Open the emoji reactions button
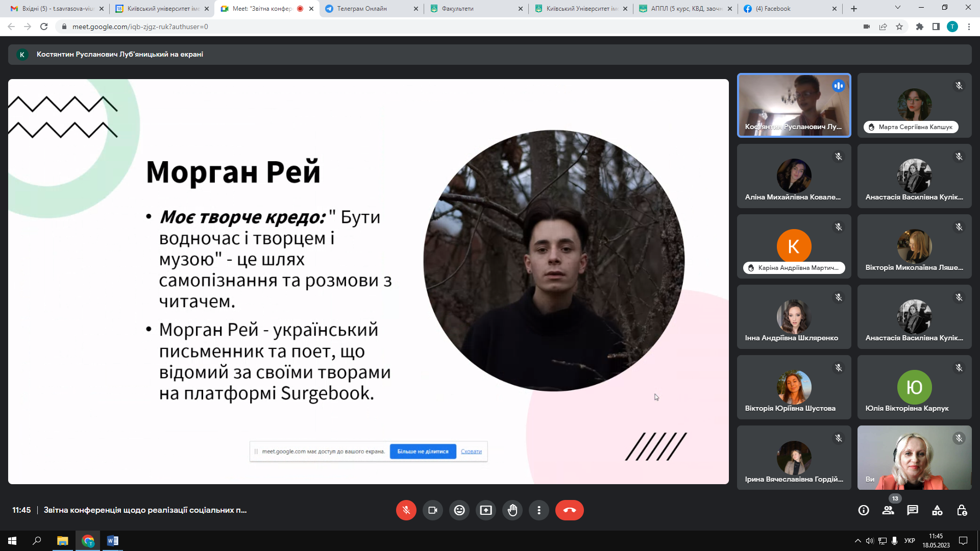 pos(459,510)
